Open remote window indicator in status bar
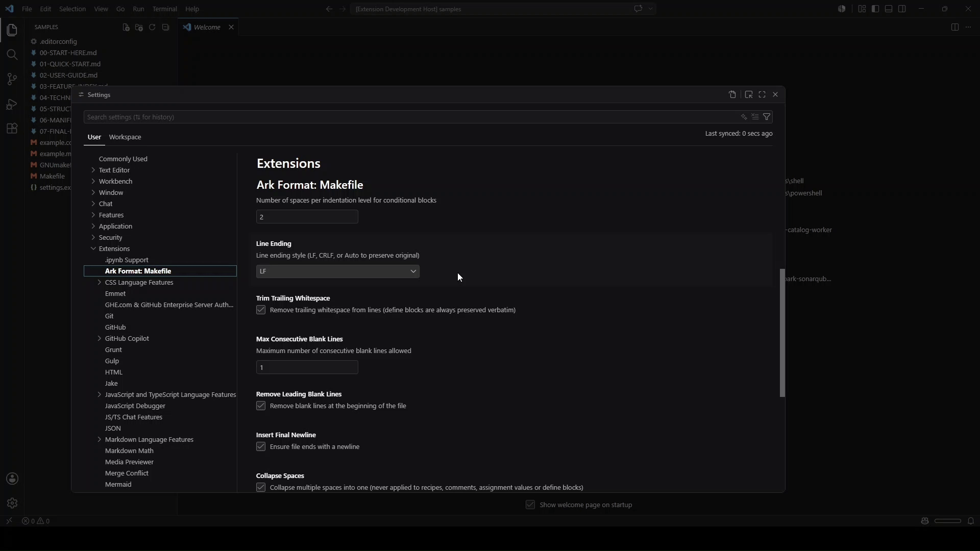Viewport: 980px width, 551px height. [9, 521]
